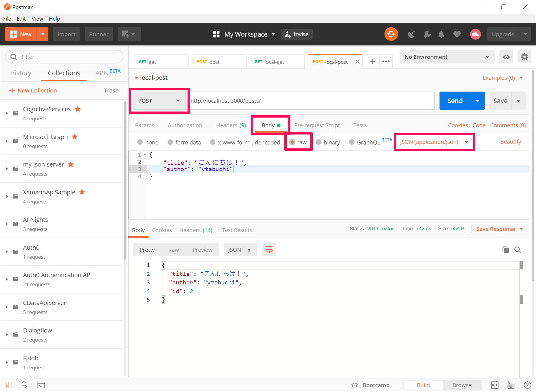Click the Send button

point(455,101)
